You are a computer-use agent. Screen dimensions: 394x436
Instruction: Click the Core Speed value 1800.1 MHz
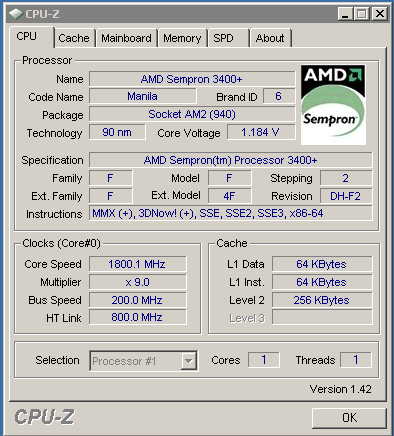click(138, 264)
